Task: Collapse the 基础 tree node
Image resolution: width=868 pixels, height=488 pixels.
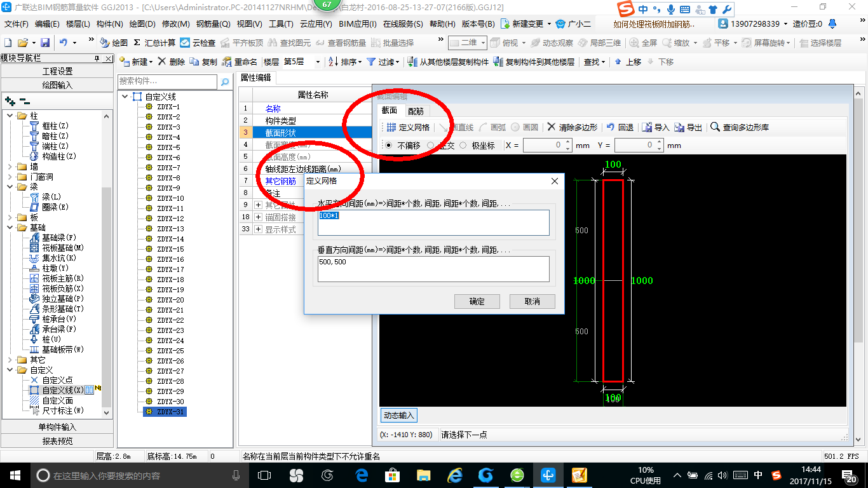Action: (x=10, y=227)
